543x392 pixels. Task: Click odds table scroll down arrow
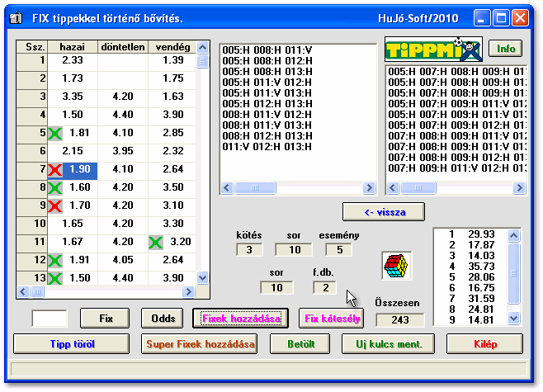coord(202,277)
